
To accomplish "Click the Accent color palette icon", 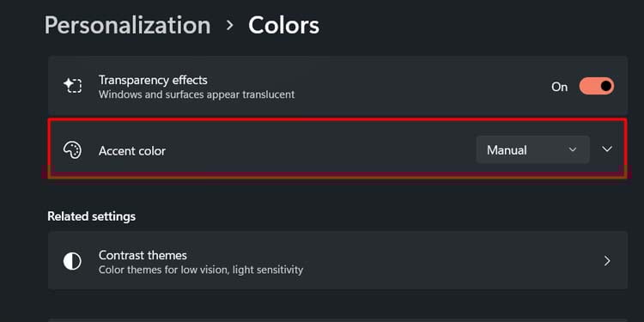I will click(x=72, y=150).
